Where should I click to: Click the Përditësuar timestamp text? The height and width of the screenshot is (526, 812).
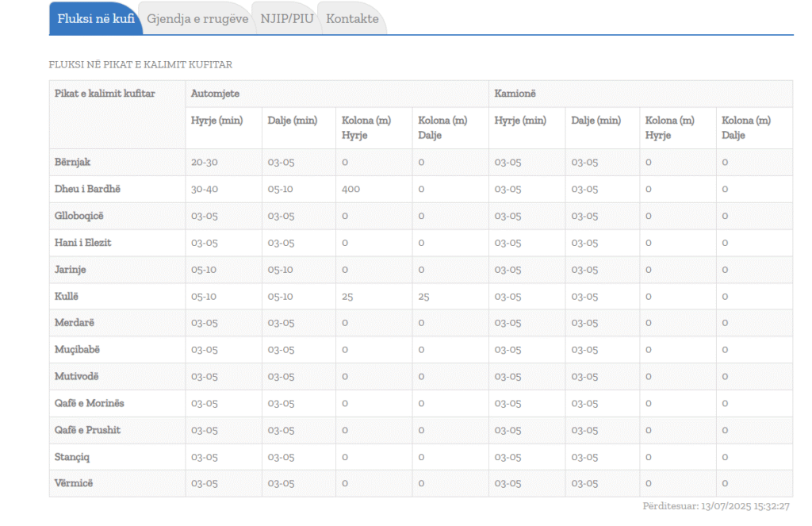pos(716,505)
